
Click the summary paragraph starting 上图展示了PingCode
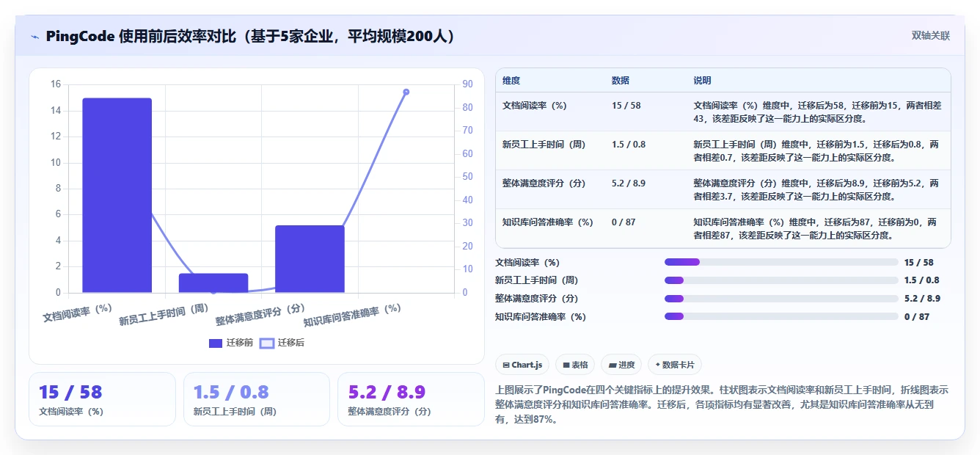click(723, 405)
